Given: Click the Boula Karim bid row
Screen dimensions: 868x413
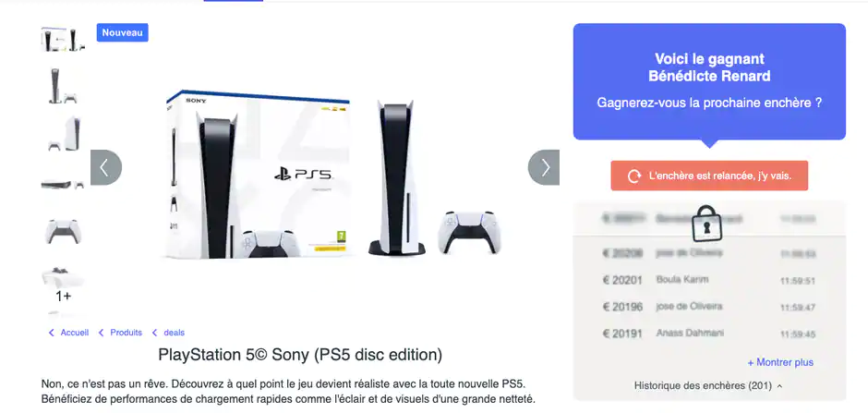Looking at the screenshot, I should click(709, 280).
